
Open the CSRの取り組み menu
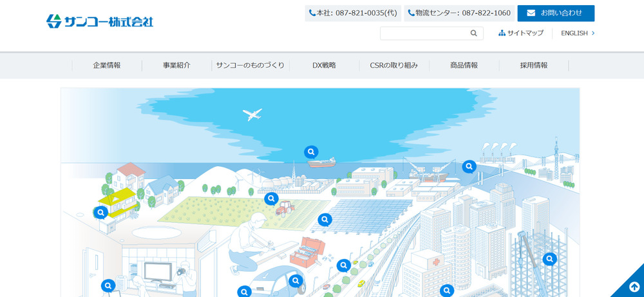[x=394, y=65]
